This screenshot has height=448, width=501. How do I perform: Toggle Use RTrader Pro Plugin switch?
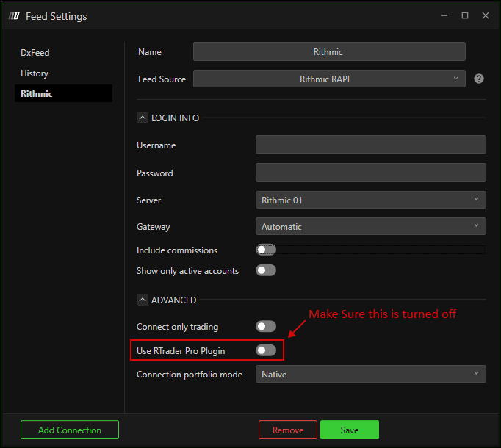tap(265, 350)
